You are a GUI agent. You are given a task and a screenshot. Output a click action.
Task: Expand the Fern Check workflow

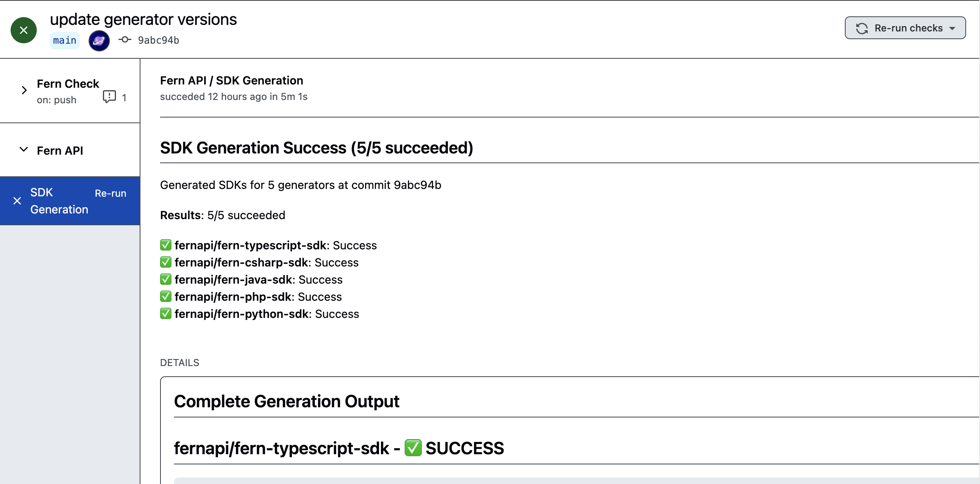(24, 90)
